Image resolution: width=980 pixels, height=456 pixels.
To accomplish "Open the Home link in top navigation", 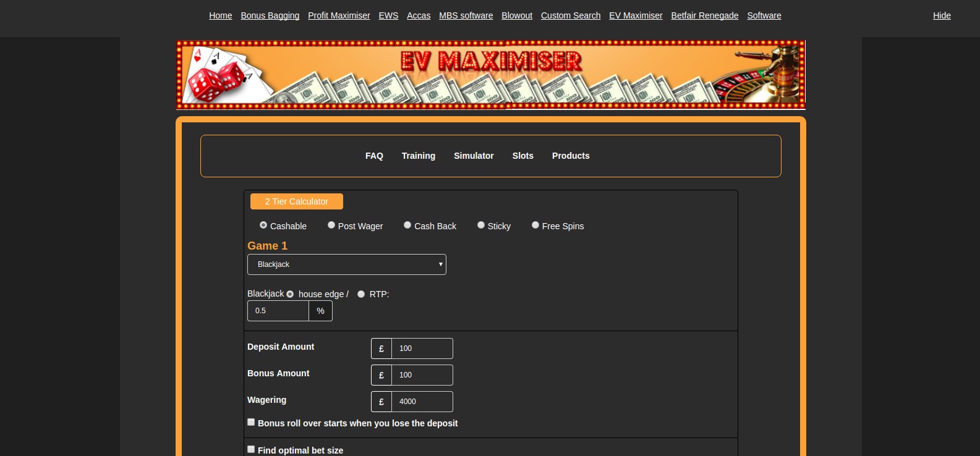I will coord(221,15).
